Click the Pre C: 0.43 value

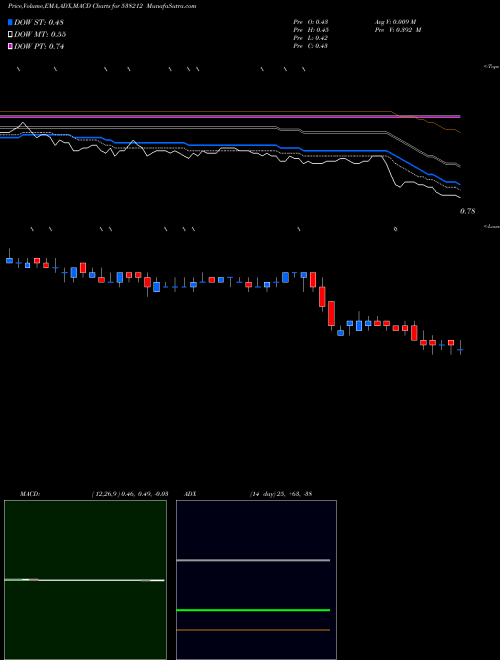pos(311,46)
